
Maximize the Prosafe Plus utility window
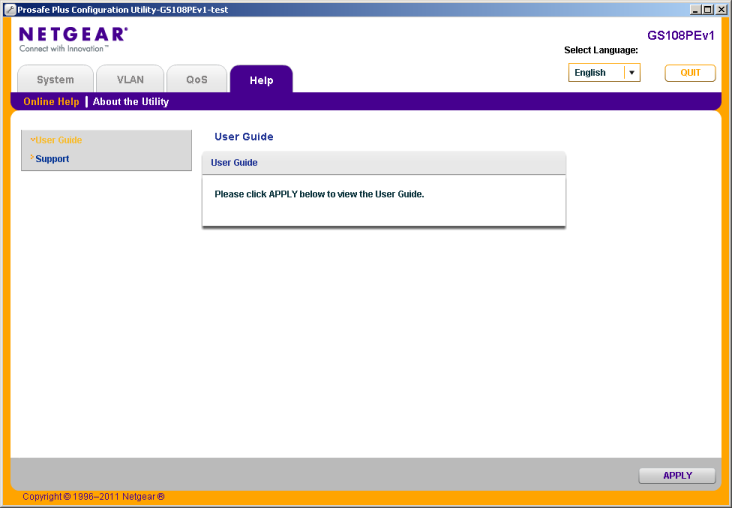point(708,9)
